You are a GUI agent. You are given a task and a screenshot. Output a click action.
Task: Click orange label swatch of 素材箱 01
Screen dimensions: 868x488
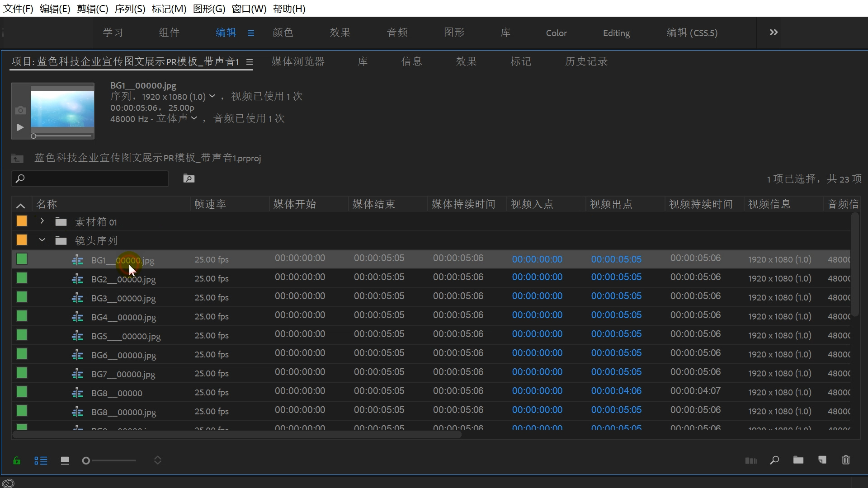(x=22, y=221)
